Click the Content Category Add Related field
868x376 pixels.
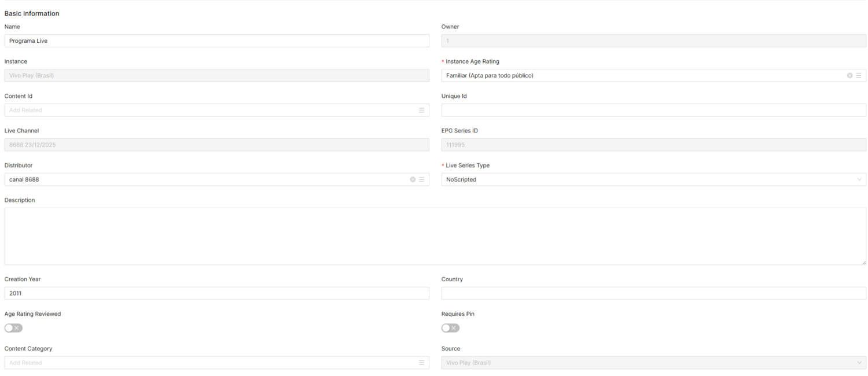click(x=208, y=363)
